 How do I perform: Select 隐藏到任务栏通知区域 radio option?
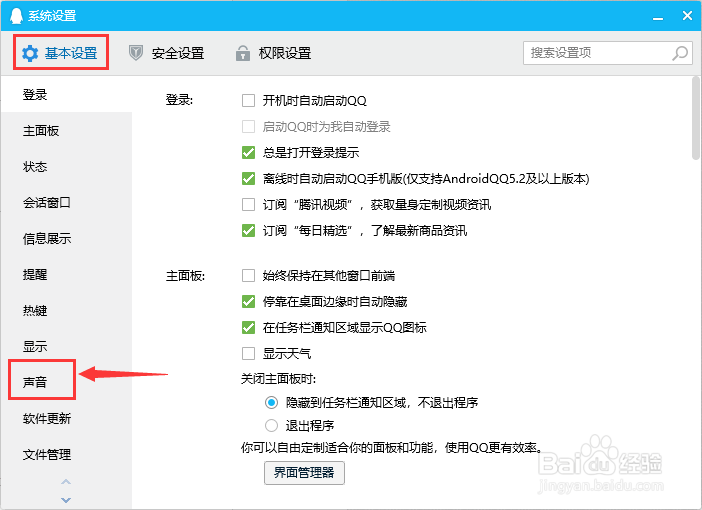271,402
